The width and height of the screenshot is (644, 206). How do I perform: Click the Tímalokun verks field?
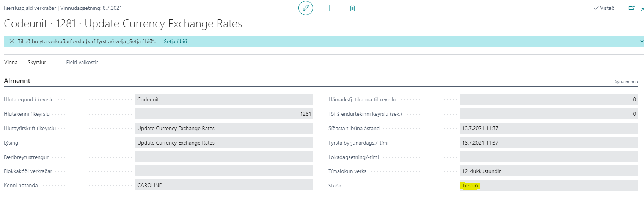[548, 171]
